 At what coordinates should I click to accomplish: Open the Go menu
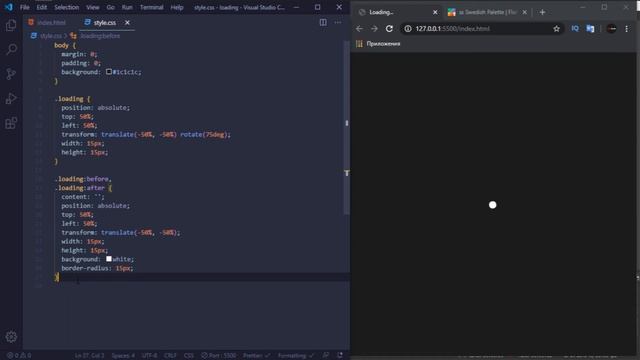click(111, 7)
